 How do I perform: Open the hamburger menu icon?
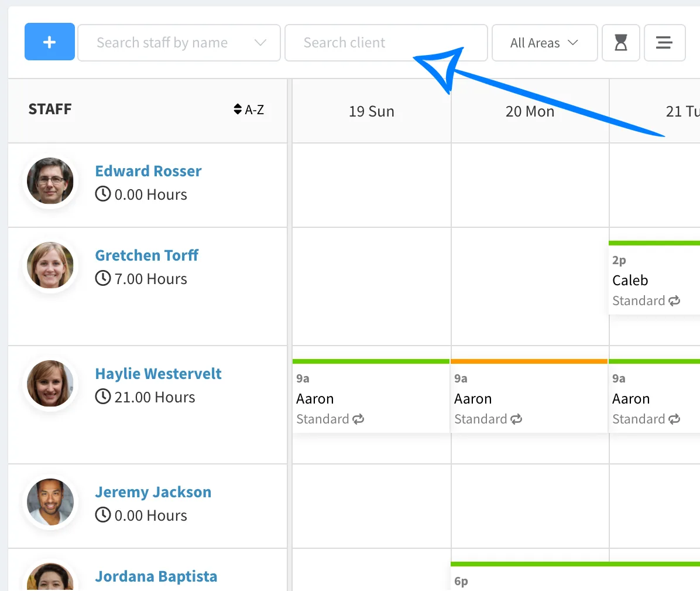click(x=664, y=43)
